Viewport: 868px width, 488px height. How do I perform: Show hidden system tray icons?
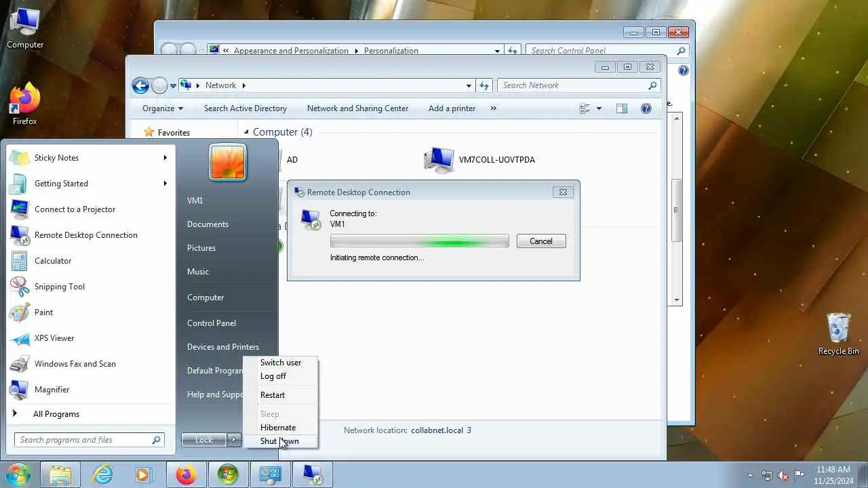tap(750, 475)
